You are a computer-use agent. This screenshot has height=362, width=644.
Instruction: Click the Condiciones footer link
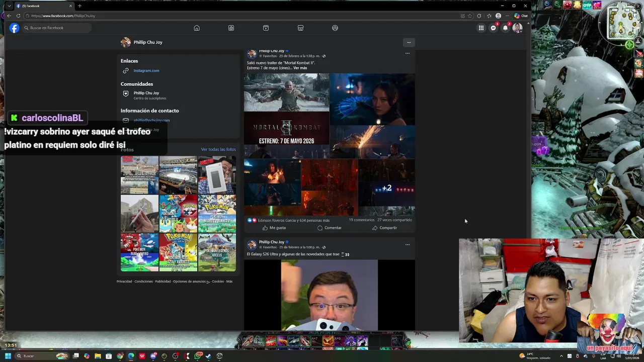[x=143, y=282]
